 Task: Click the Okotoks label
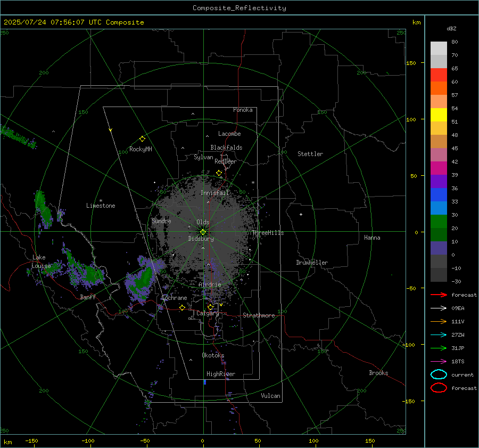point(213,355)
